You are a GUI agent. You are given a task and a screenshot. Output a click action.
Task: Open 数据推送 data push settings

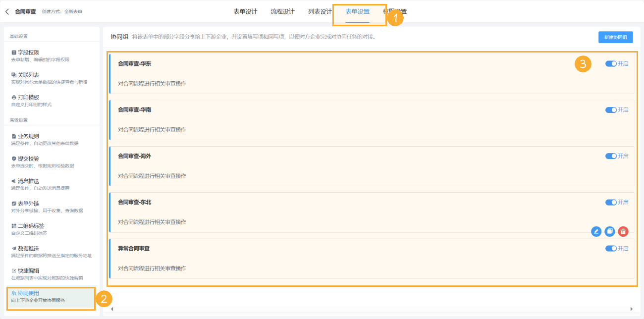pyautogui.click(x=30, y=248)
